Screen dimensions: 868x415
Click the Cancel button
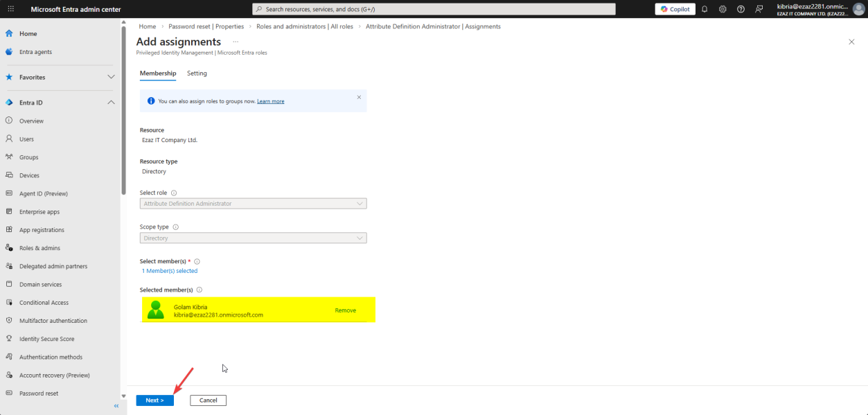click(209, 400)
